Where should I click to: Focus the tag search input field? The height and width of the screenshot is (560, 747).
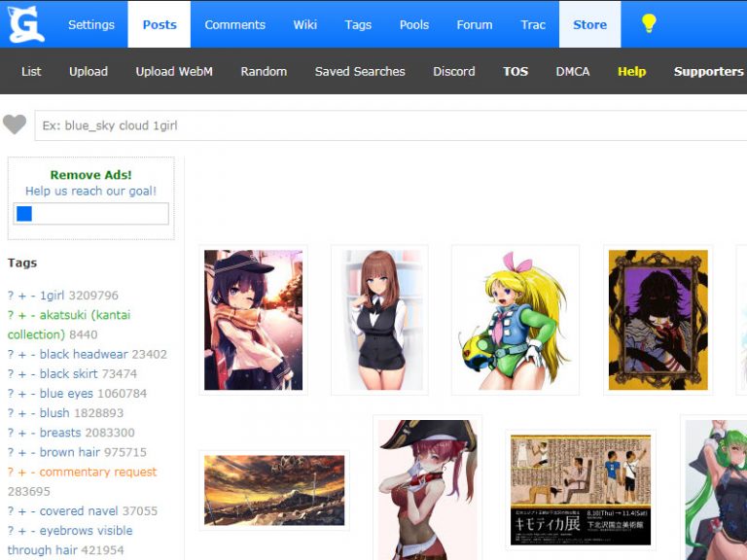pos(391,125)
